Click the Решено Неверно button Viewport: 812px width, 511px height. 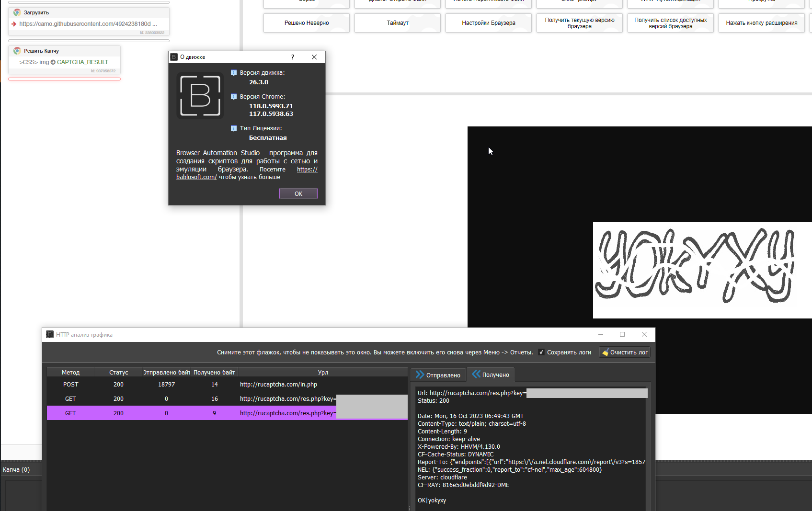[x=307, y=23]
